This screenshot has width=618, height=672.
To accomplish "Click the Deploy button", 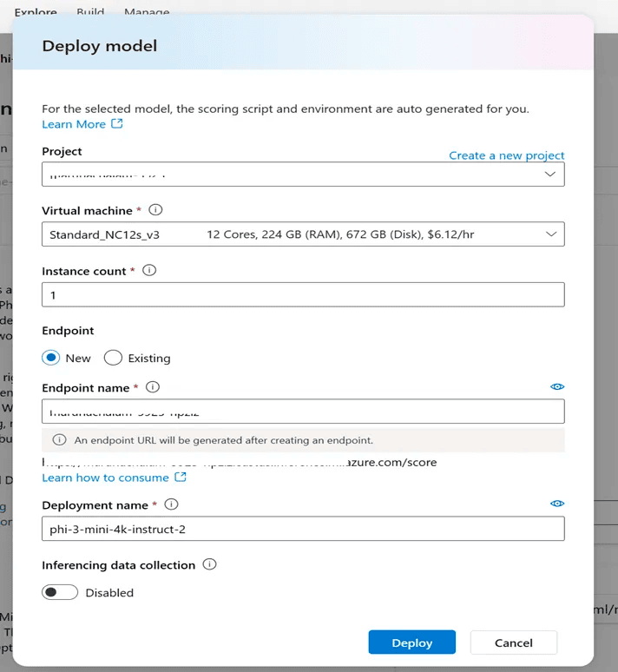I will coord(412,642).
